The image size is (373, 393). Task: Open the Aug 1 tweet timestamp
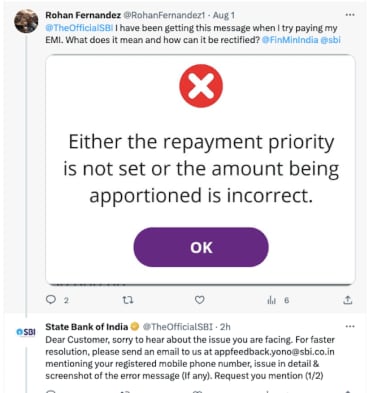(224, 15)
